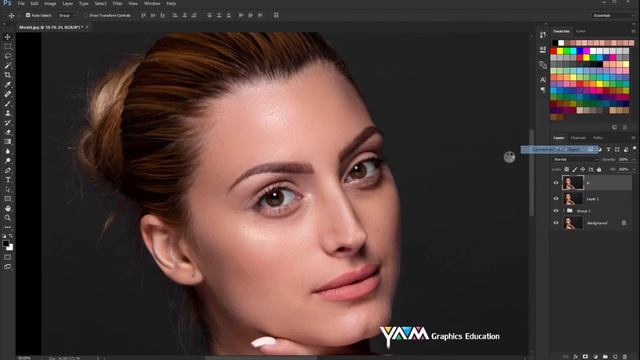Select the Lasso tool
Image resolution: width=640 pixels, height=360 pixels.
[x=8, y=56]
